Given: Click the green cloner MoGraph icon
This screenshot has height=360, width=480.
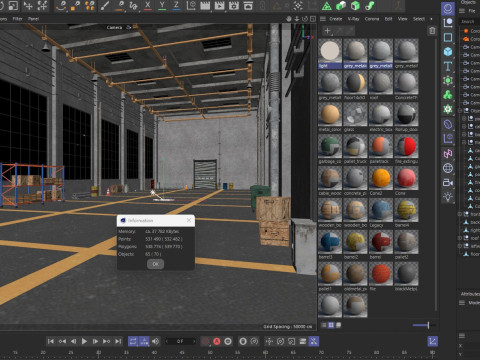Looking at the screenshot, I should pos(448,95).
